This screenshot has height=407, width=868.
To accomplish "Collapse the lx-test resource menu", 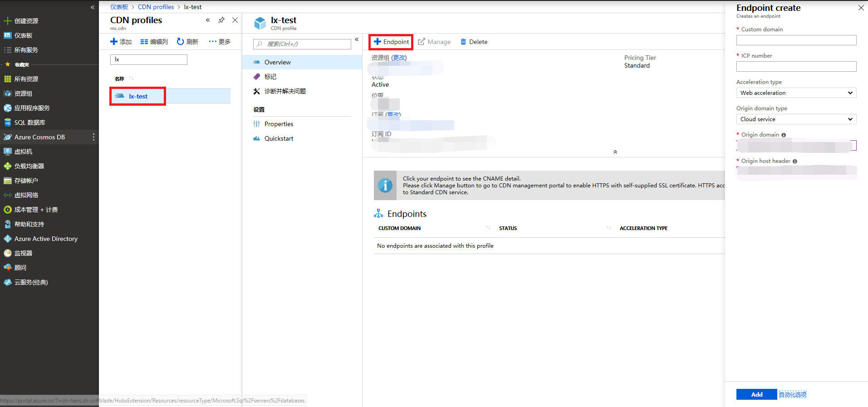I will pos(357,39).
